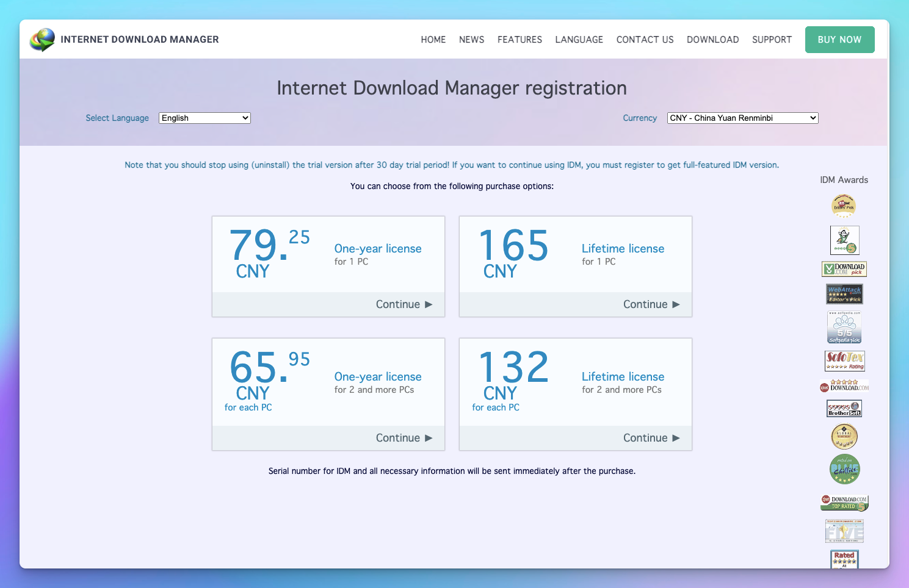The image size is (909, 588).
Task: Open the green Blue Chillies rating badge
Action: coord(844,470)
